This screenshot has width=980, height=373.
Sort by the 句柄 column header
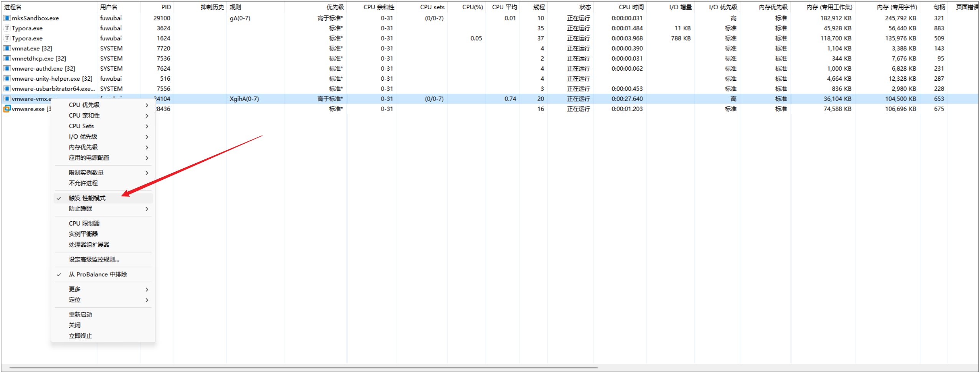tap(934, 7)
